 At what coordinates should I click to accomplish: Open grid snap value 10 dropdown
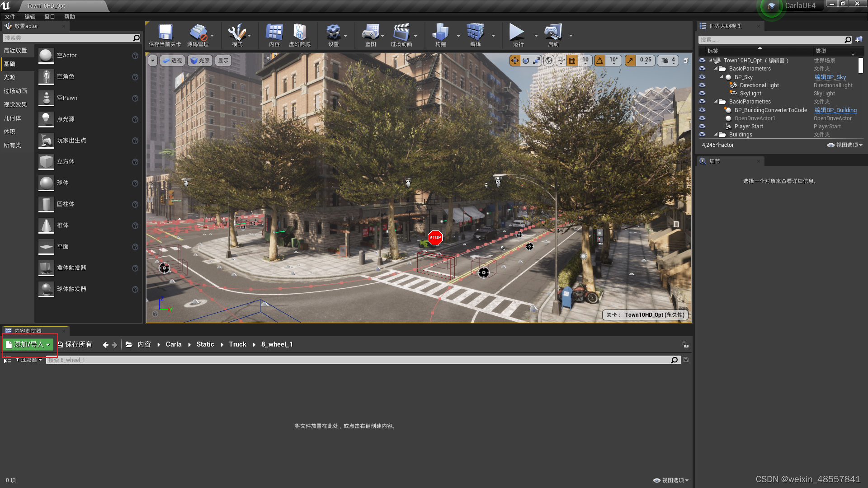click(x=585, y=61)
